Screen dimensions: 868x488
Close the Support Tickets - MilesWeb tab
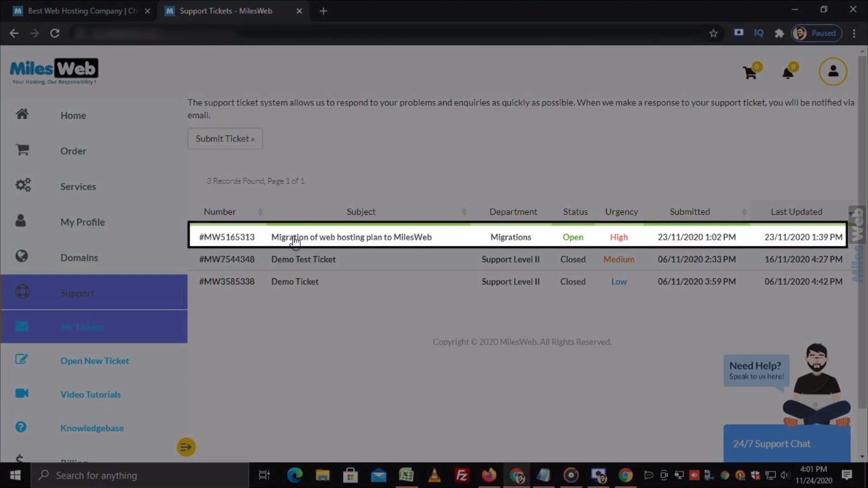[x=299, y=11]
